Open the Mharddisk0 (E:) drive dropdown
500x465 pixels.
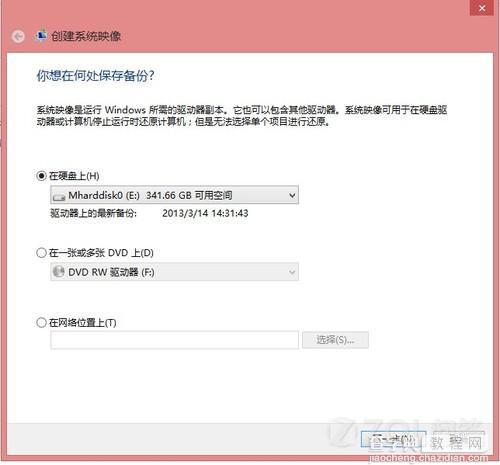pos(174,195)
